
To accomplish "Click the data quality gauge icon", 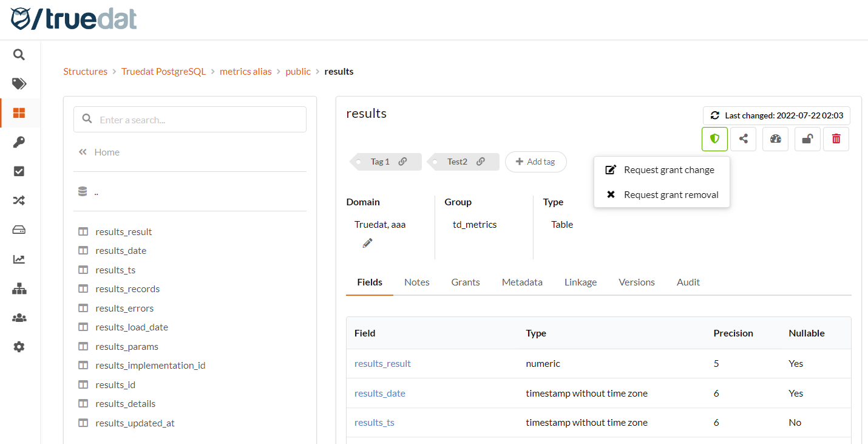I will tap(775, 138).
